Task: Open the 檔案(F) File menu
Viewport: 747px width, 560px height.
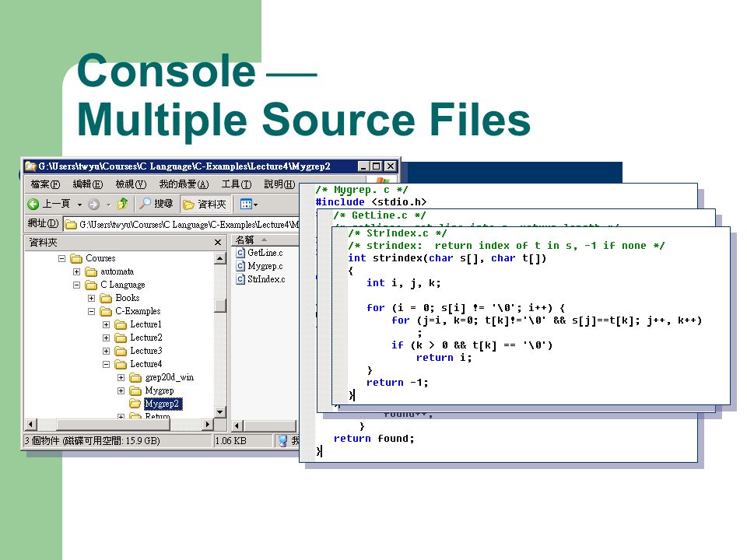Action: click(x=45, y=184)
